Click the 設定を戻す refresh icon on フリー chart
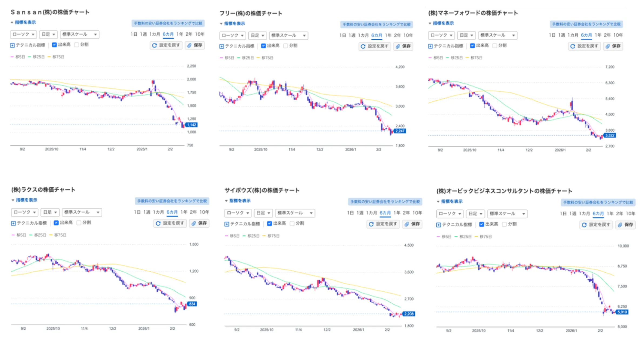Viewport: 644px width, 347px height. tap(363, 46)
